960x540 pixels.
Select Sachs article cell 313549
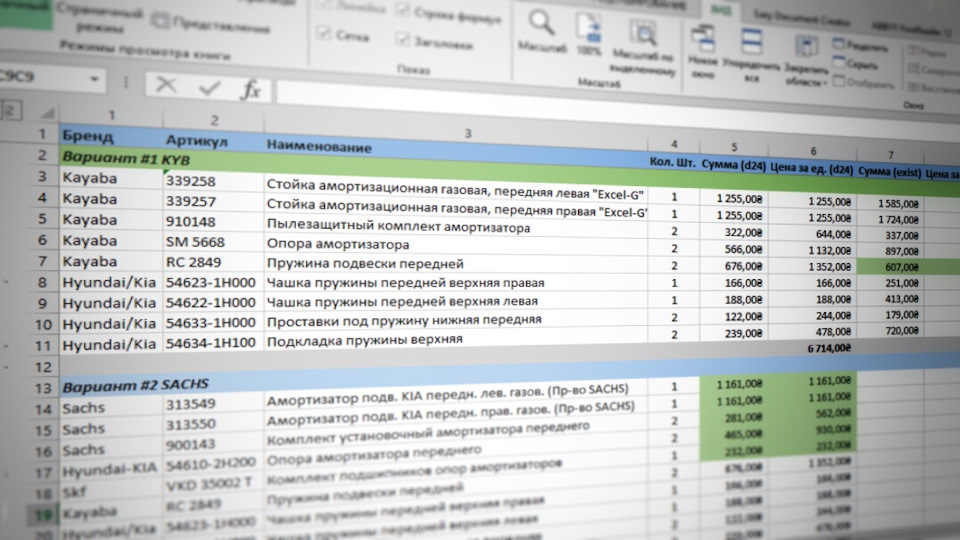coord(213,403)
